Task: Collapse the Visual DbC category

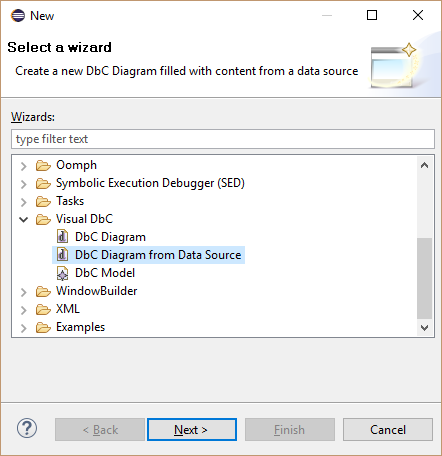Action: pos(24,219)
